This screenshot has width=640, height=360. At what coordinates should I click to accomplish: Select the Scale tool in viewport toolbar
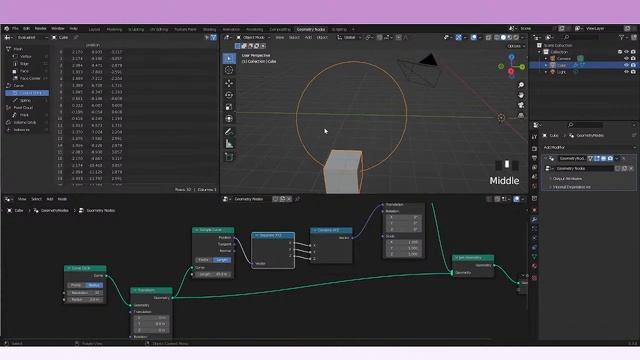(229, 107)
